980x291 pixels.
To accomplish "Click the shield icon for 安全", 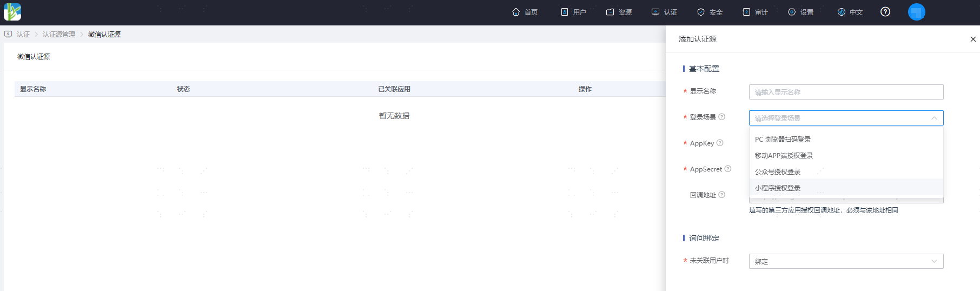I will pyautogui.click(x=701, y=12).
